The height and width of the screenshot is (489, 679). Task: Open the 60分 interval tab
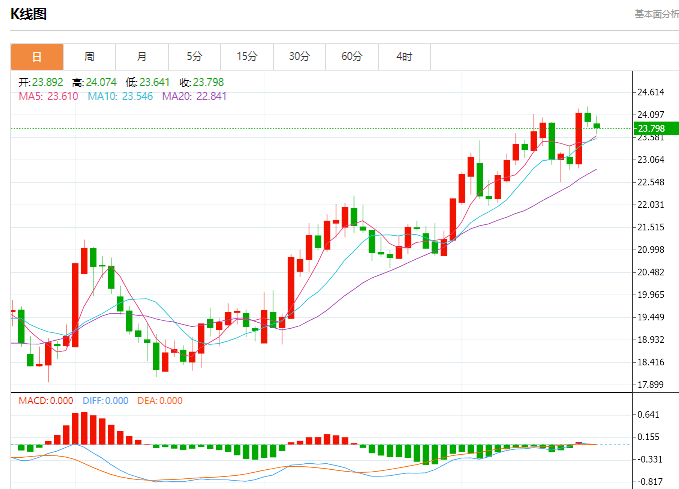point(352,57)
